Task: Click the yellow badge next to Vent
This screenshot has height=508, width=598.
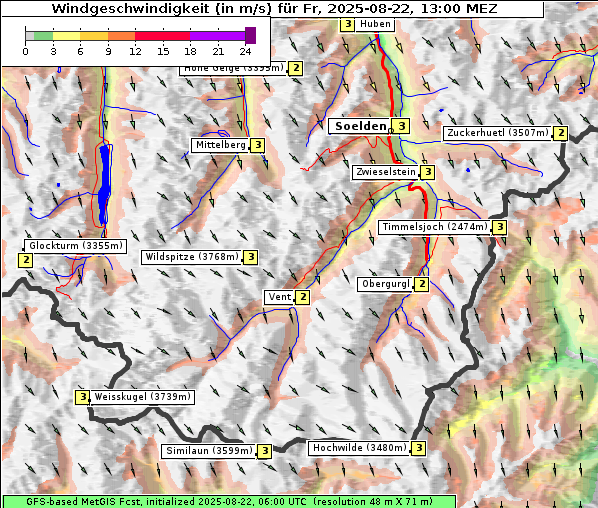Action: click(303, 297)
